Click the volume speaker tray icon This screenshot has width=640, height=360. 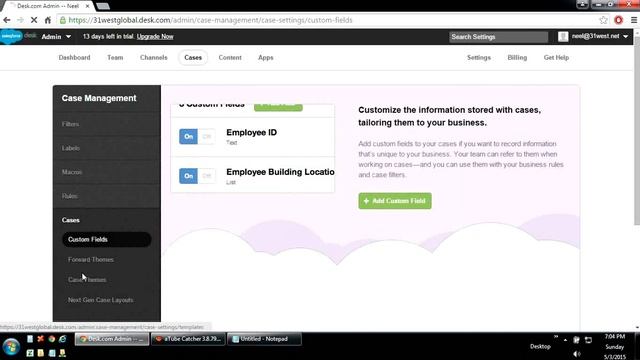point(576,354)
